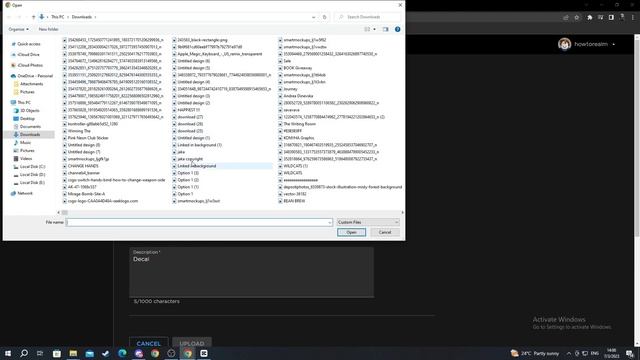Click the Description text area containing 'Decal'
The height and width of the screenshot is (360, 640).
251,272
